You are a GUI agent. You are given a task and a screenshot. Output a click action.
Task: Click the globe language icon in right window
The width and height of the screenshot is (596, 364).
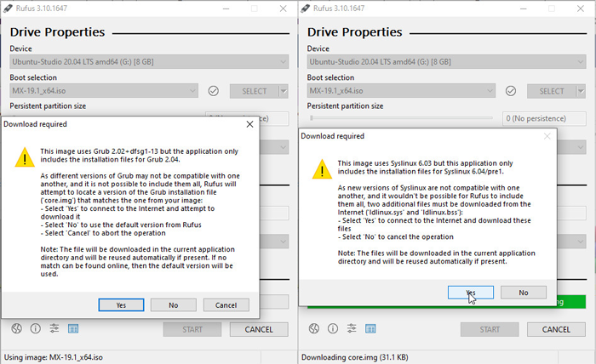tap(314, 328)
